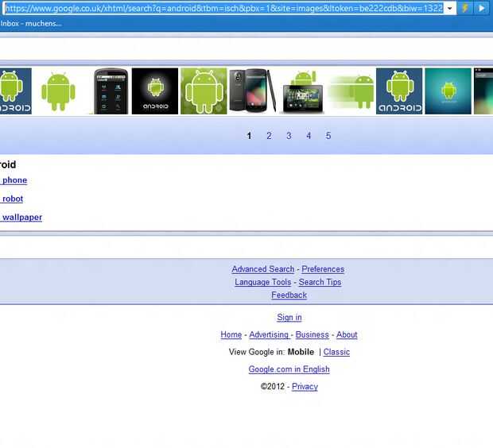The image size is (493, 448).
Task: Click the Feedback link
Action: pos(289,295)
